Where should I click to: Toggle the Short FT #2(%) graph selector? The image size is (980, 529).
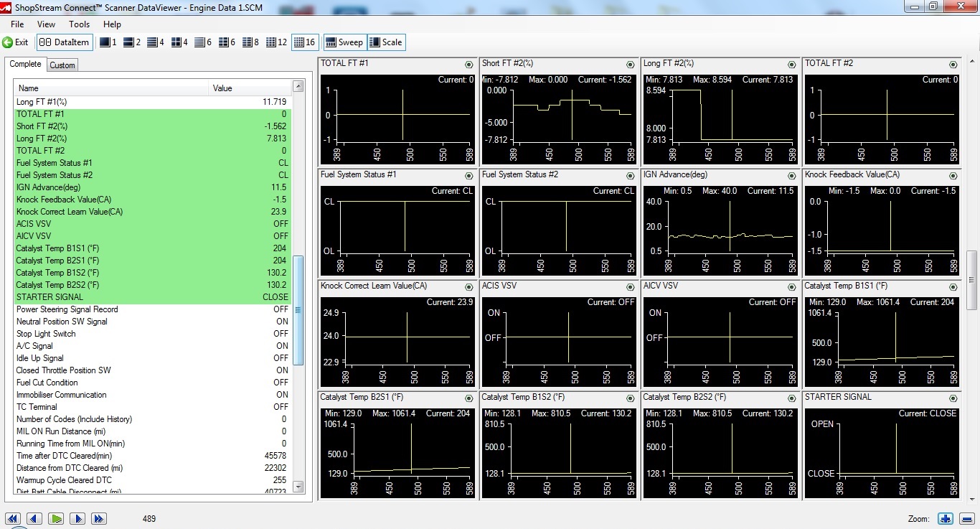pyautogui.click(x=631, y=65)
